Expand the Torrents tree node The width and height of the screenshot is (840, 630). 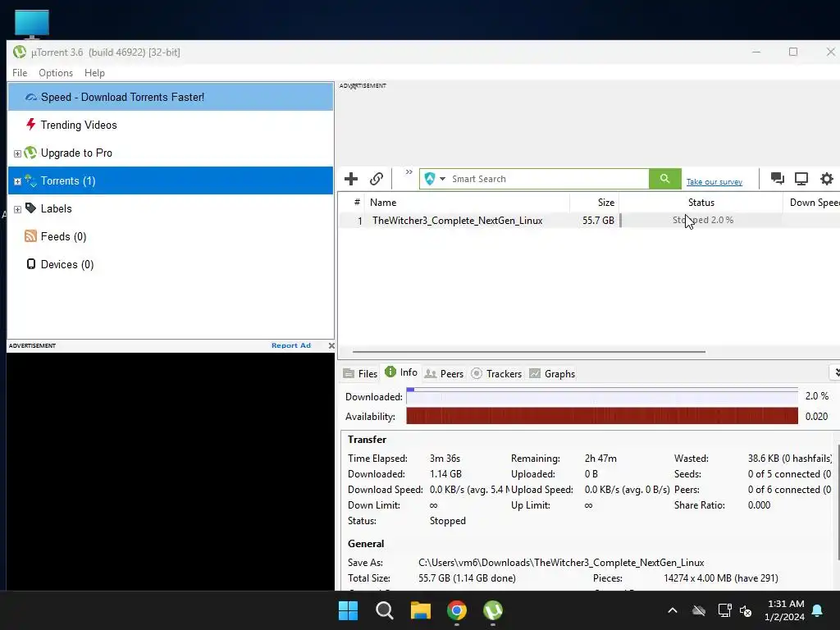pos(17,181)
